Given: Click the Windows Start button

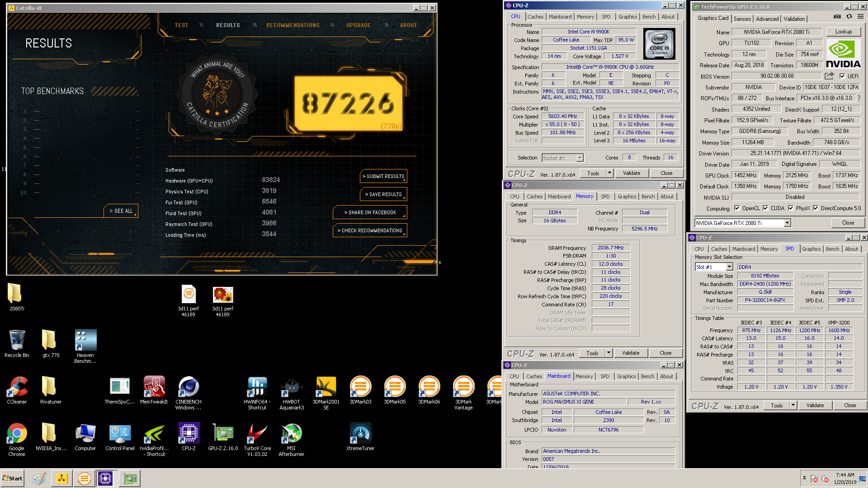Looking at the screenshot, I should coord(13,478).
